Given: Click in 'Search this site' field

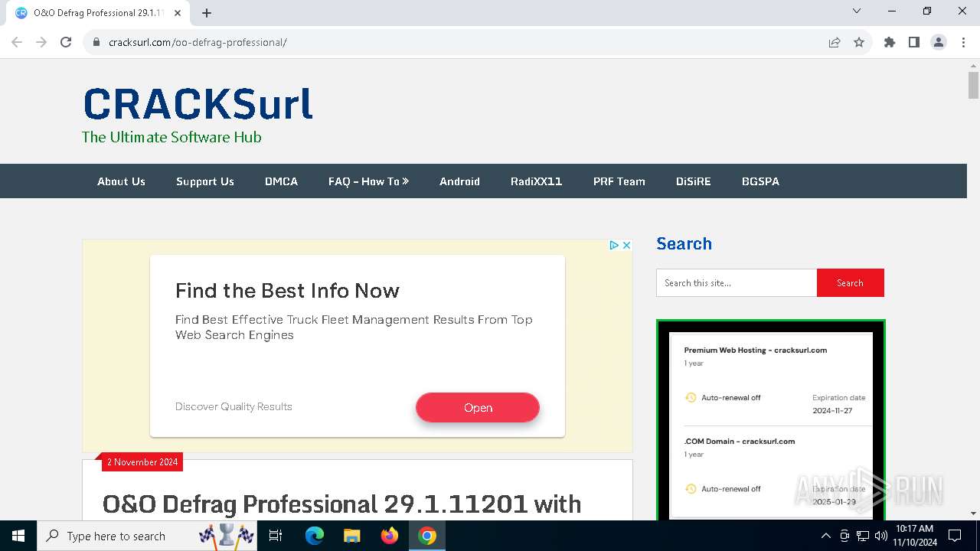Looking at the screenshot, I should pyautogui.click(x=737, y=283).
